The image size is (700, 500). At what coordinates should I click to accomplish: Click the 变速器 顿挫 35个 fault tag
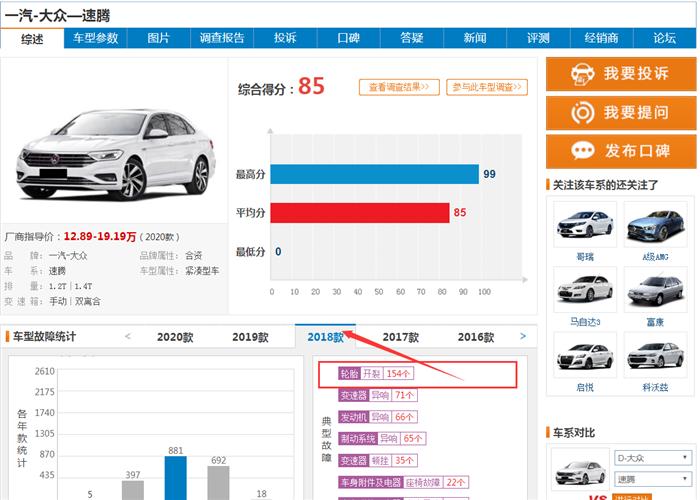tap(378, 460)
